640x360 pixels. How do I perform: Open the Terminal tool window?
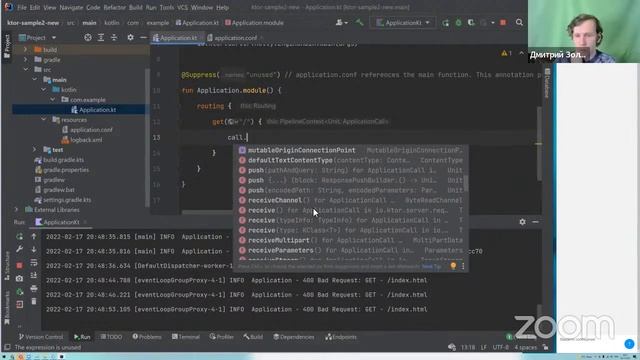[x=186, y=337]
